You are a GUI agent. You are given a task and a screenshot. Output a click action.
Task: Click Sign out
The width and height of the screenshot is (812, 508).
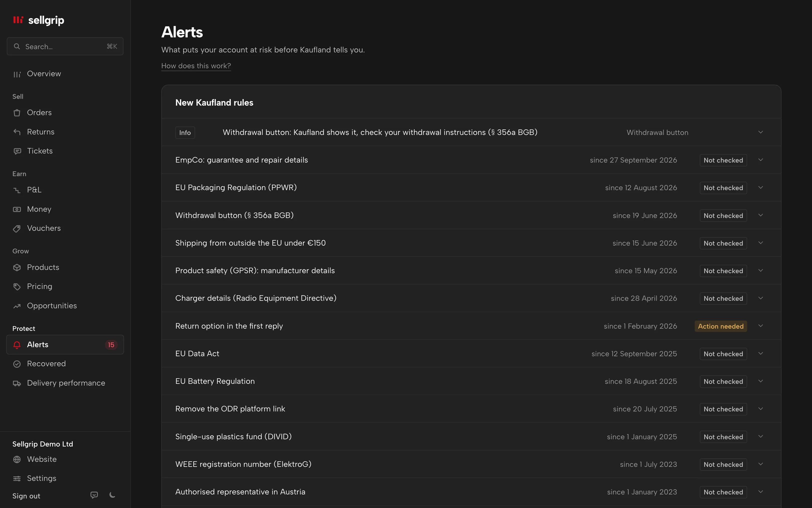point(26,496)
